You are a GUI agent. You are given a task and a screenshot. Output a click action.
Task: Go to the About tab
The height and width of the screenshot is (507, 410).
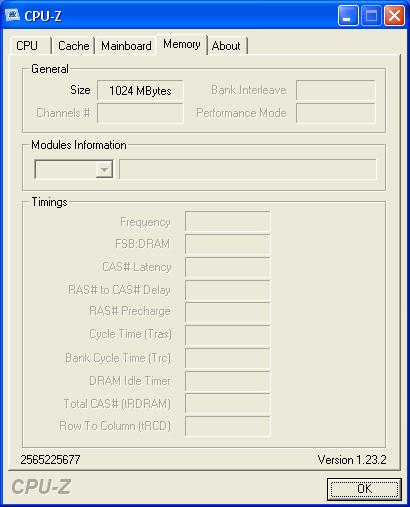[x=226, y=46]
